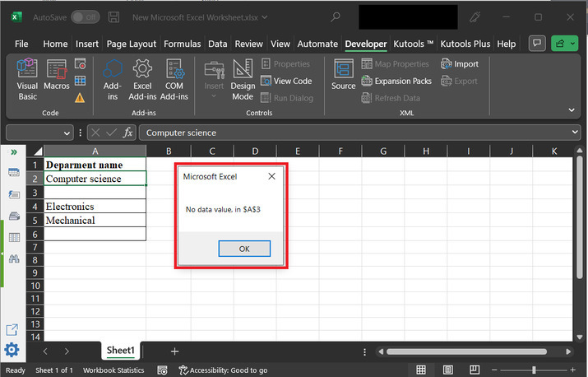Click the XML Source icon
Screen dimensions: 588x377
point(343,76)
